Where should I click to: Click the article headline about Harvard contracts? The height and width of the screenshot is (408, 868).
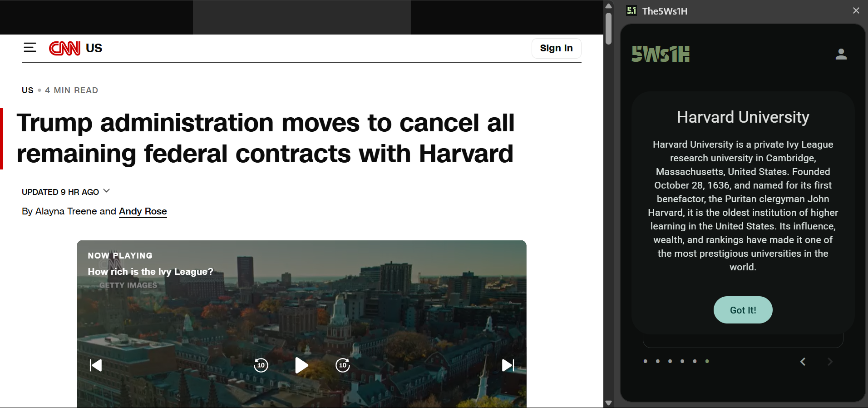[x=266, y=138]
